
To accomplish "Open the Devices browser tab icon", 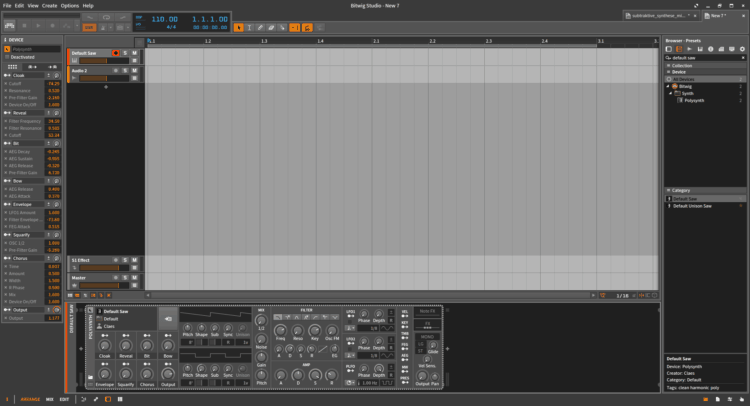I will coord(669,49).
